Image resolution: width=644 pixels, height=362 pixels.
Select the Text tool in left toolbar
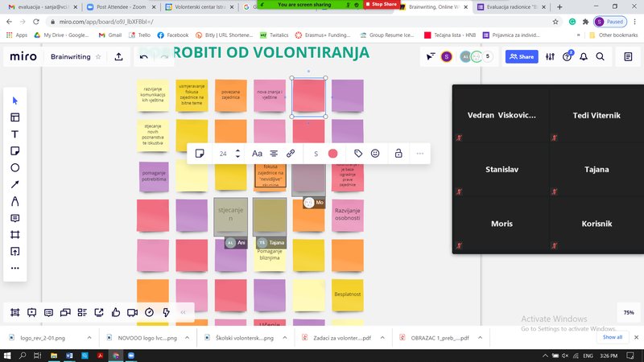[14, 134]
